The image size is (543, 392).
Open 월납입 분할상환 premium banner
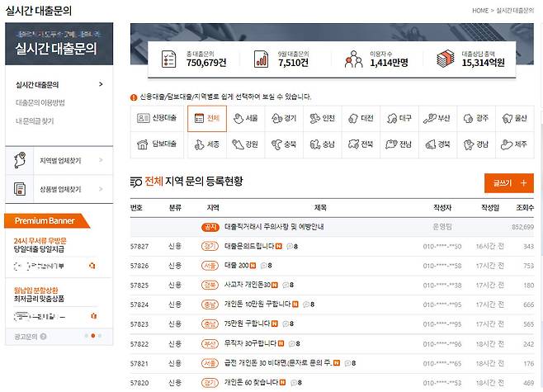39,295
